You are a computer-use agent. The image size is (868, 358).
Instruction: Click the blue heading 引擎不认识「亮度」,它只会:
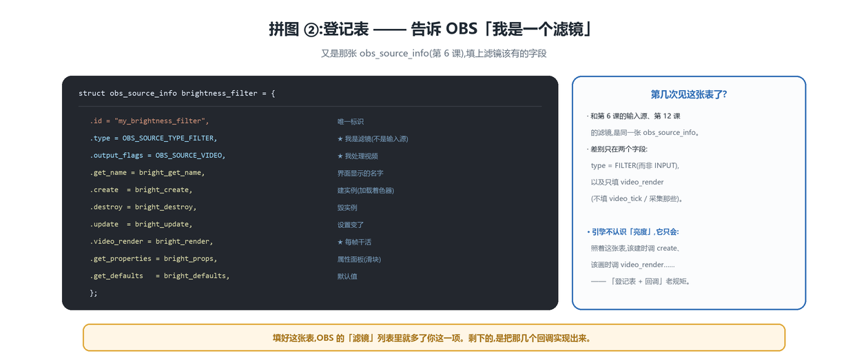point(633,232)
